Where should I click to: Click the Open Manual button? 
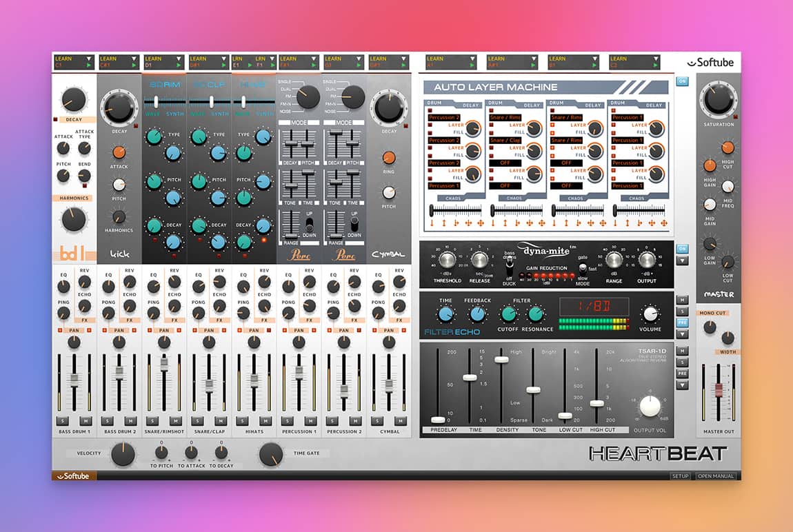click(715, 476)
